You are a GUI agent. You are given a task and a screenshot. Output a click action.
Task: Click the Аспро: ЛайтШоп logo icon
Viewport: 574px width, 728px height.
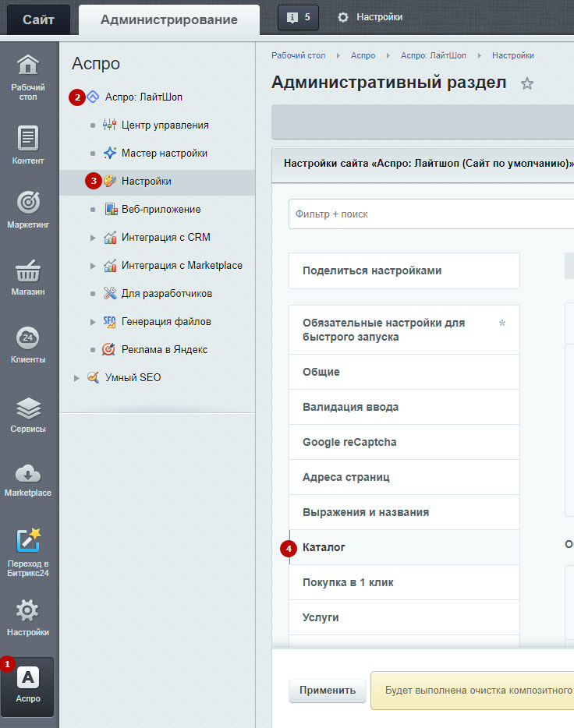tap(93, 97)
